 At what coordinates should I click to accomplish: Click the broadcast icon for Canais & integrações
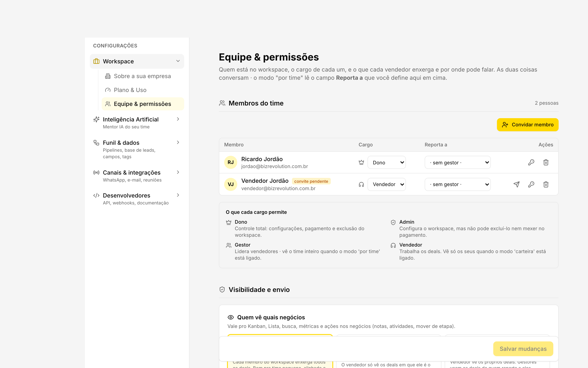click(x=96, y=173)
